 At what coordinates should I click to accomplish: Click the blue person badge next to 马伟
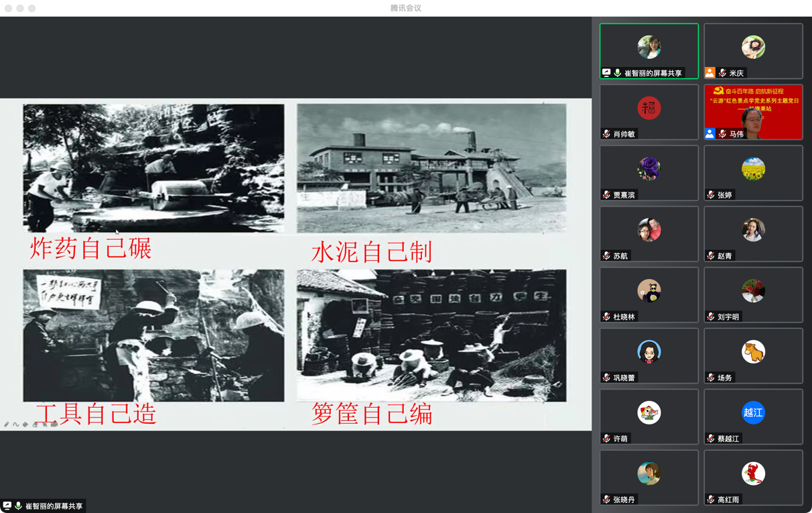click(x=710, y=134)
